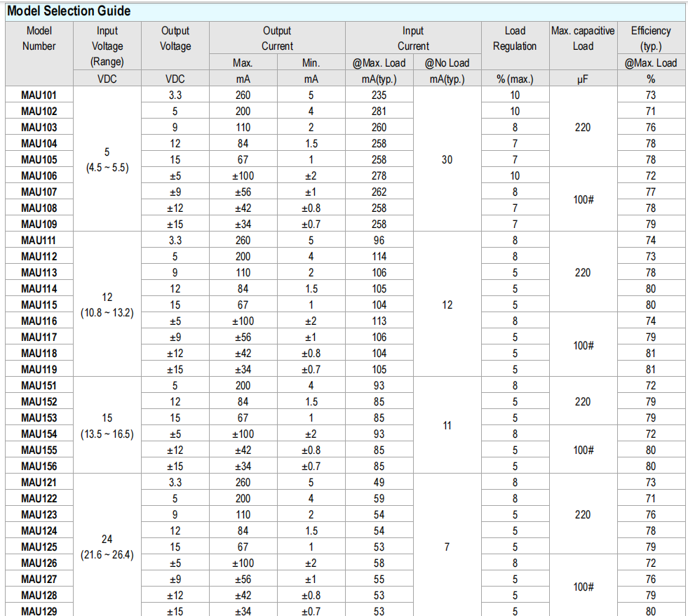Click the Model Selection Guide title

click(69, 11)
